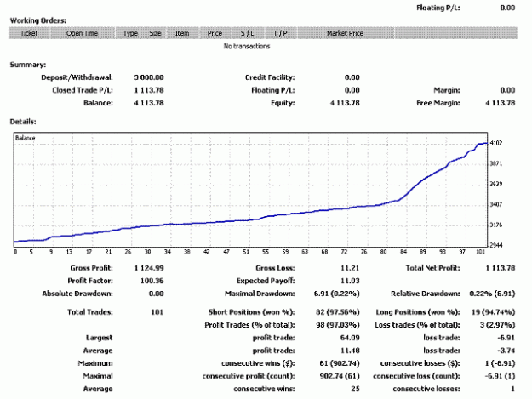Click the 'Details:' section heading

23,122
